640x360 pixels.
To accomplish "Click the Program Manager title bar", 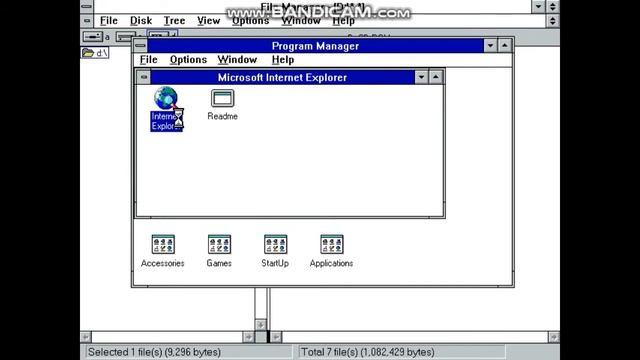I will point(315,46).
